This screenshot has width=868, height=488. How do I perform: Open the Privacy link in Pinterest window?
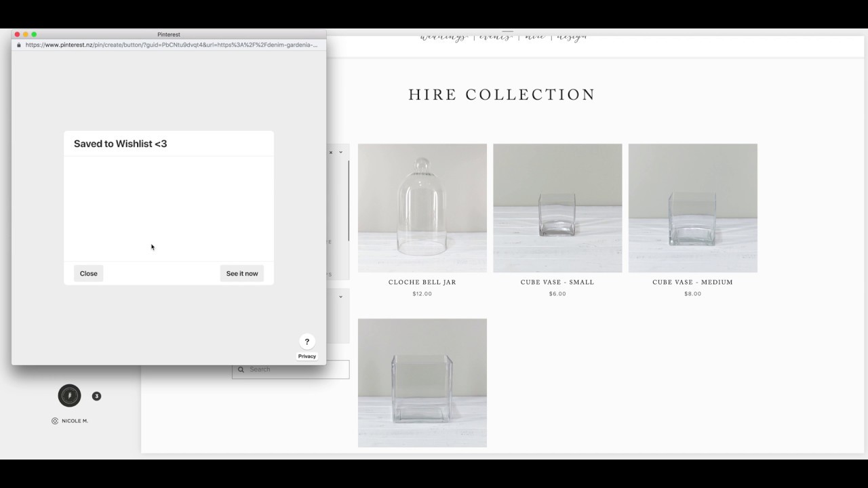pos(307,357)
